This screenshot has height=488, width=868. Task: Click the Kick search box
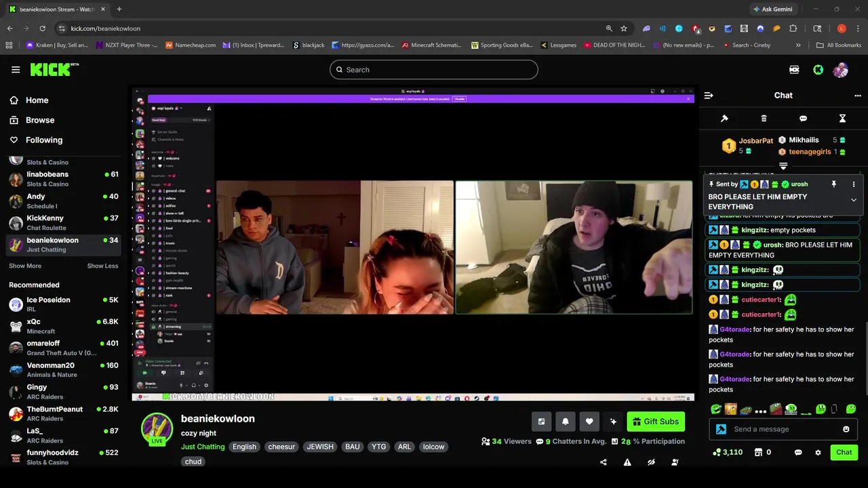(434, 70)
